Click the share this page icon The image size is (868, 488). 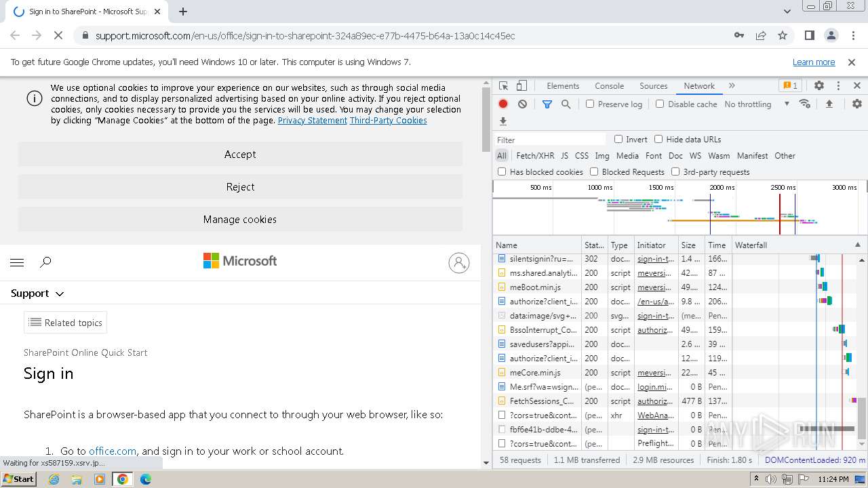pos(761,35)
